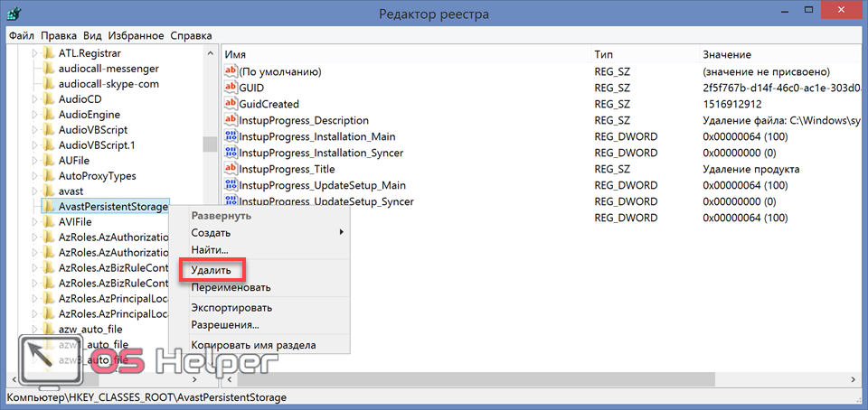
Task: Click the AVIFile folder icon
Action: tap(49, 222)
